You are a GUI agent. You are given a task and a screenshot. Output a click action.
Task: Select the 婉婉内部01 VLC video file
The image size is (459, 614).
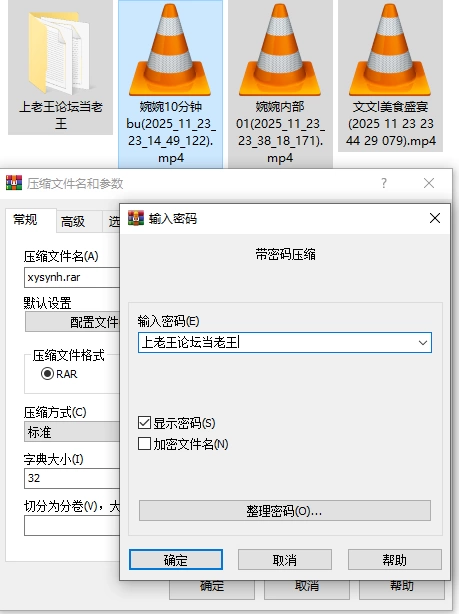(x=280, y=50)
